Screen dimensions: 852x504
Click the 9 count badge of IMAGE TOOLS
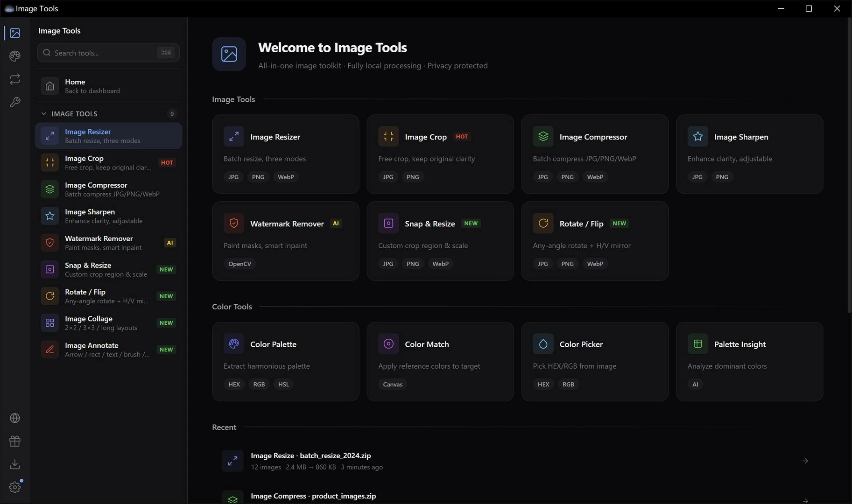point(172,114)
